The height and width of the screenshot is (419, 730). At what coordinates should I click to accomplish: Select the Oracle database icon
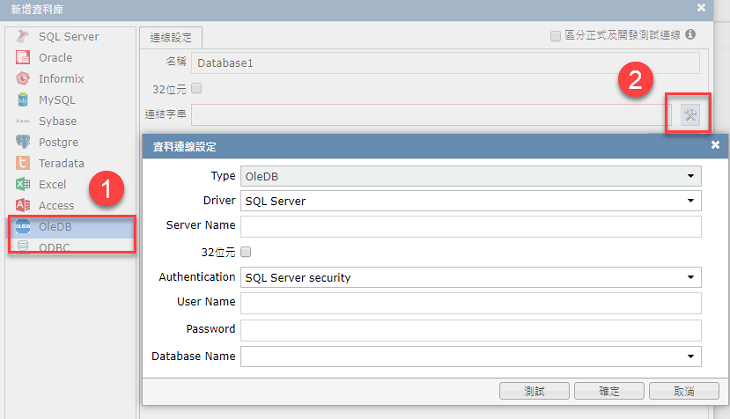(22, 57)
